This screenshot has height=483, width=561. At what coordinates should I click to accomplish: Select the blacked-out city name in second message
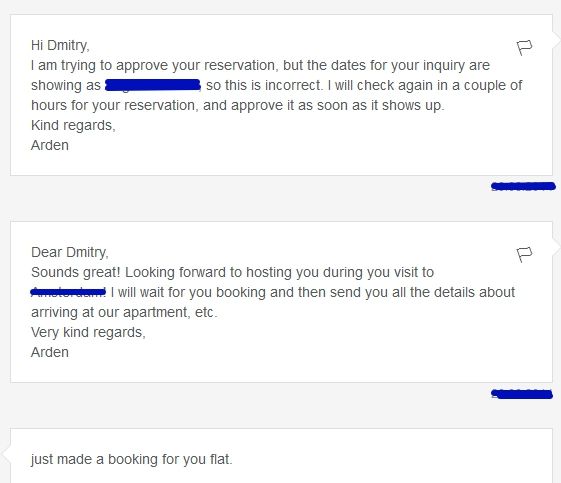[x=68, y=292]
